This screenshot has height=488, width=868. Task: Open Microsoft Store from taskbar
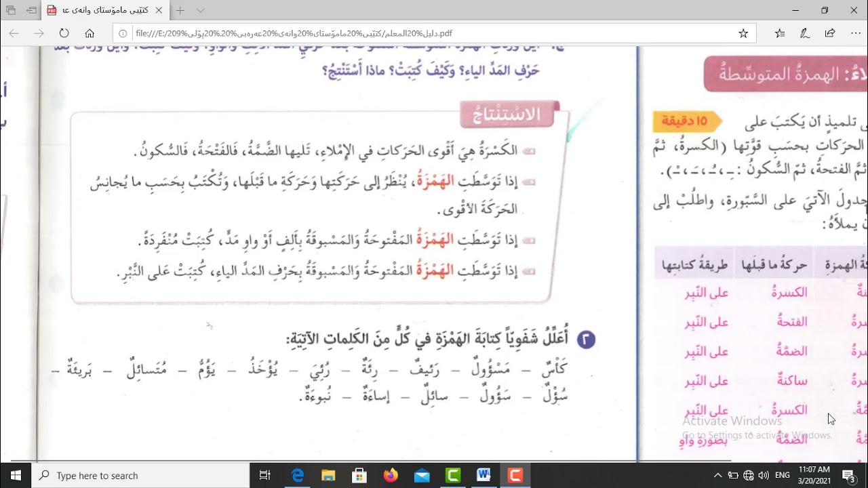click(359, 475)
